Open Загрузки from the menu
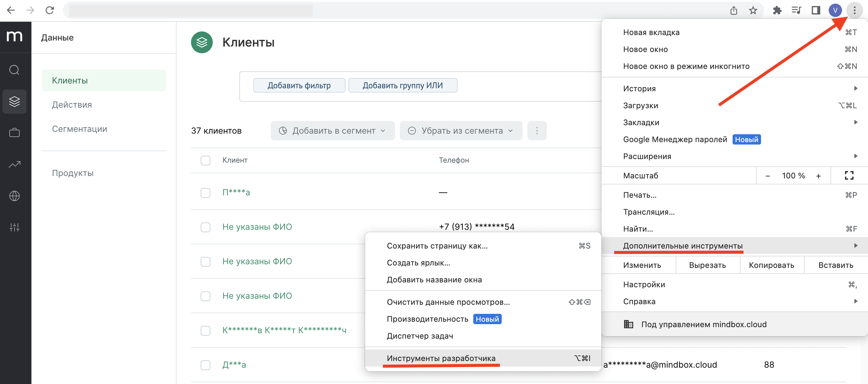This screenshot has width=868, height=384. coord(734,106)
